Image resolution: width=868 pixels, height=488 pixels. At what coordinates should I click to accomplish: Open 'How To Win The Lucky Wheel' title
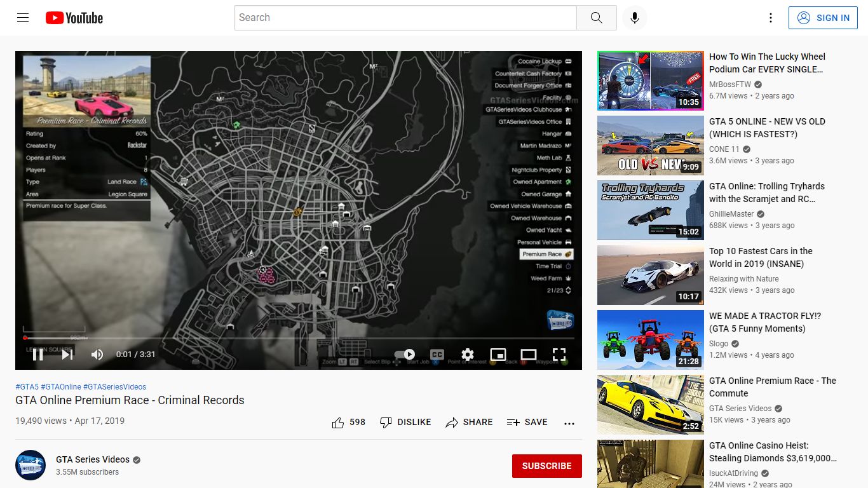tap(767, 63)
